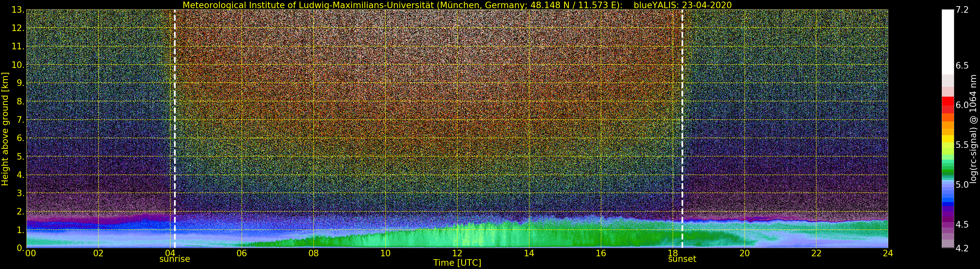Click the '11.' tick on the height axis
The height and width of the screenshot is (269, 980).
[x=18, y=46]
